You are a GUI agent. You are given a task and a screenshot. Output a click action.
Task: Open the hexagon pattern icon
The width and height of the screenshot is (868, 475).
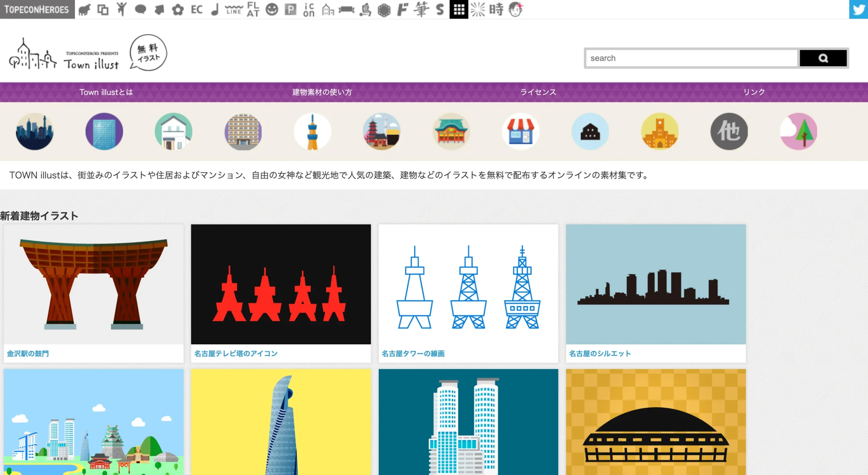coord(384,9)
